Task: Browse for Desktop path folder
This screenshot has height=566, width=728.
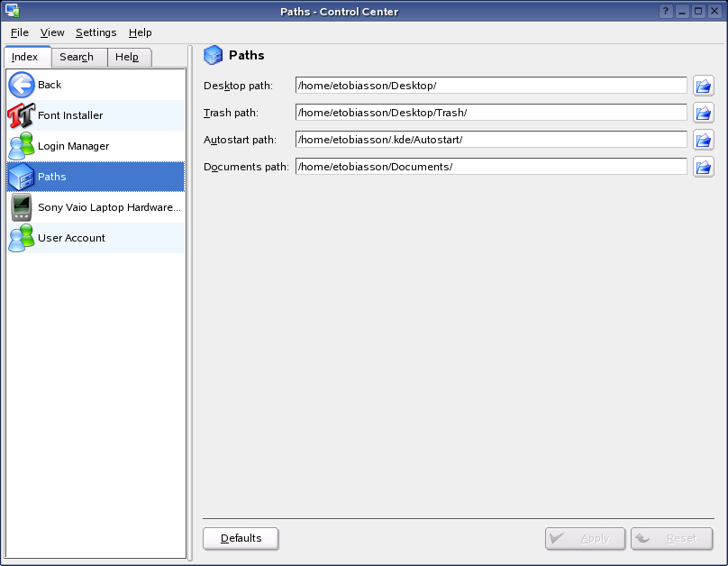Action: [x=704, y=86]
